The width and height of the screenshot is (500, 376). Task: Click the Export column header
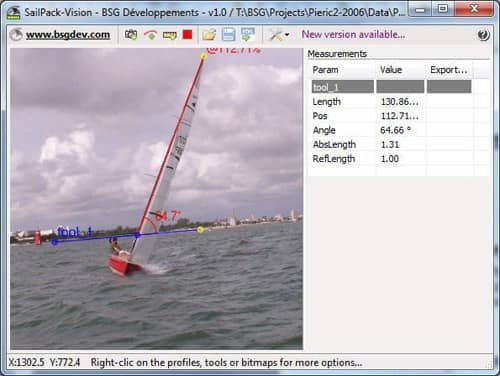point(449,70)
